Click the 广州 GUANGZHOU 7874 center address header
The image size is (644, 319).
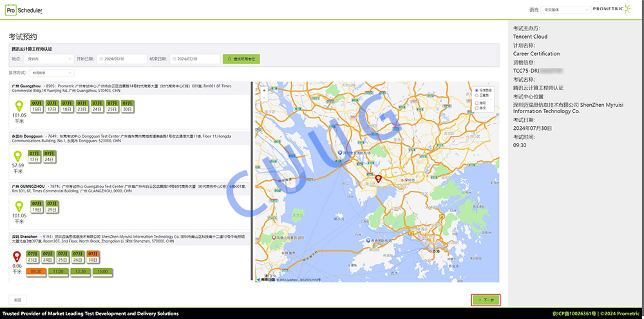click(129, 188)
